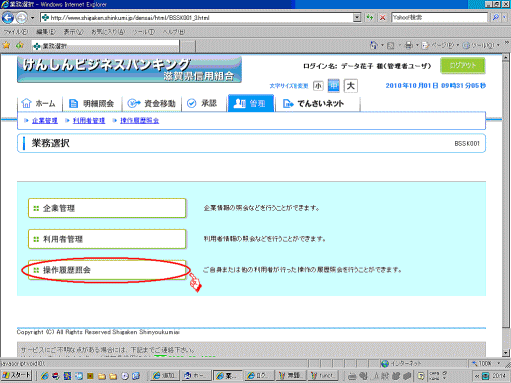Click the Favorites star icon

click(6, 45)
